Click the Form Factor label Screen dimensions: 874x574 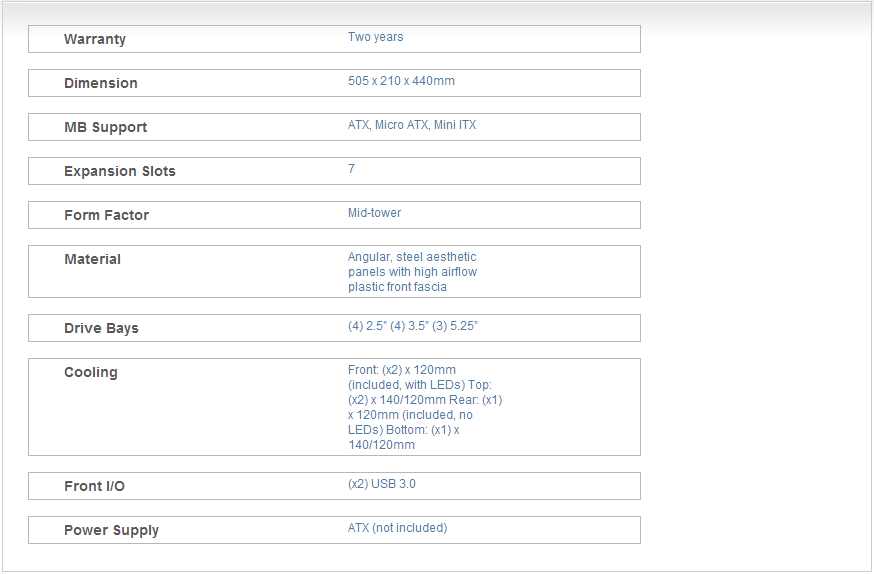coord(106,215)
